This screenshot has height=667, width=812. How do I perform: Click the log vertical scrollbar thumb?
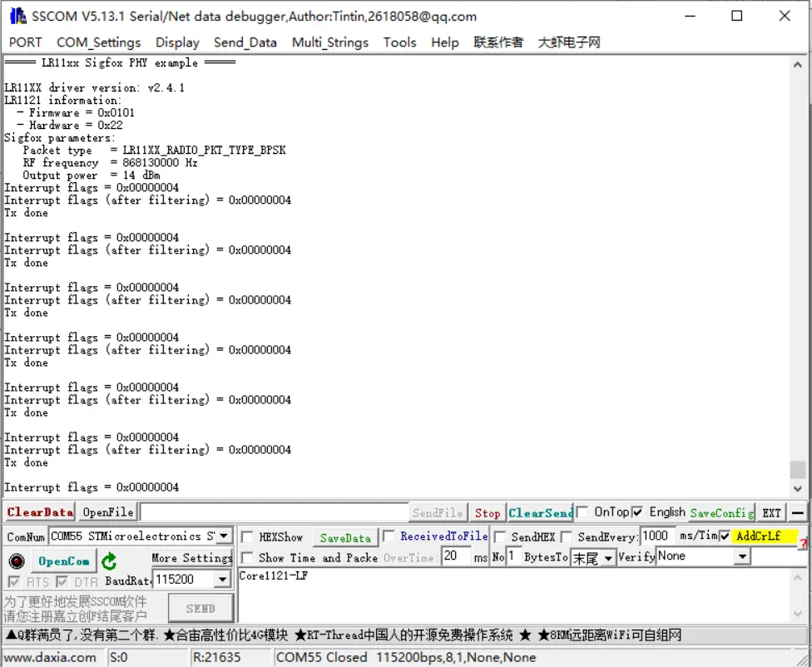click(798, 470)
